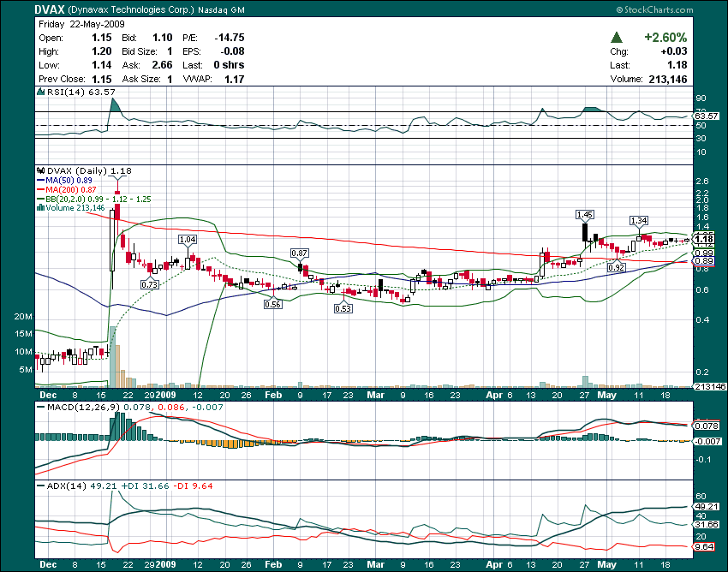The height and width of the screenshot is (572, 728).
Task: Click the 1.04 price callout on chart
Action: pyautogui.click(x=188, y=240)
